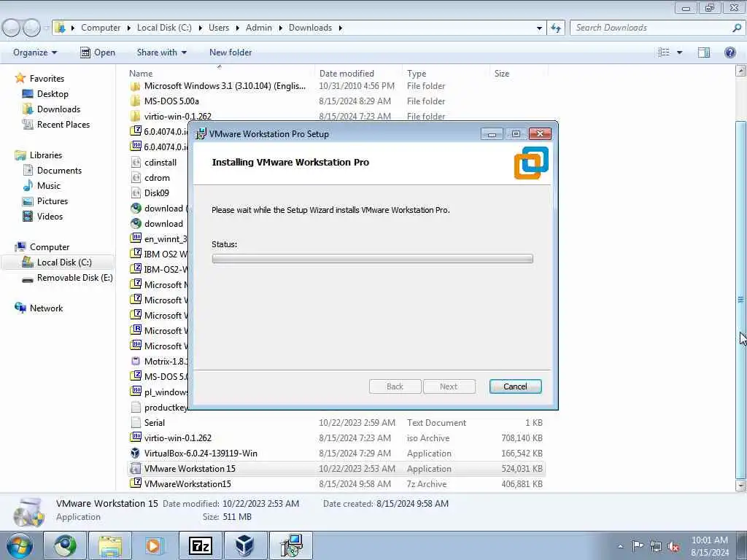Expand the arrow after Downloads in breadcrumb
Image resolution: width=747 pixels, height=560 pixels.
click(340, 28)
